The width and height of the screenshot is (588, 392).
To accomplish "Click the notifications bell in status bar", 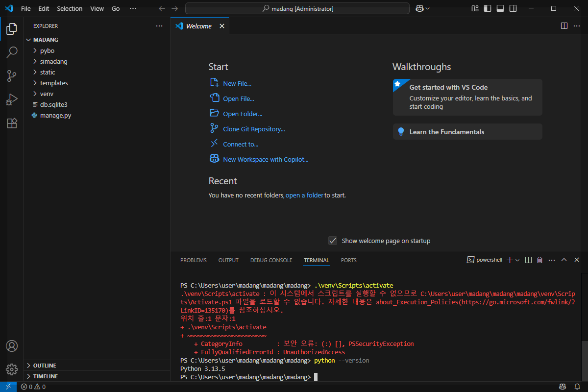I will [578, 387].
